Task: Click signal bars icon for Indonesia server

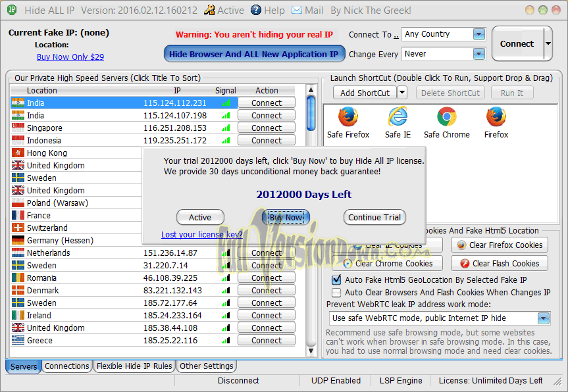Action: (x=226, y=141)
